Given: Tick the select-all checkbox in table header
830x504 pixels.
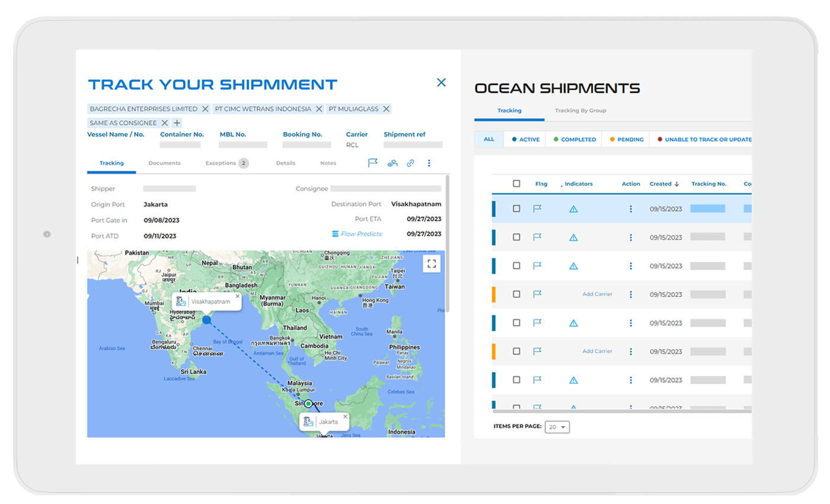Looking at the screenshot, I should click(516, 184).
